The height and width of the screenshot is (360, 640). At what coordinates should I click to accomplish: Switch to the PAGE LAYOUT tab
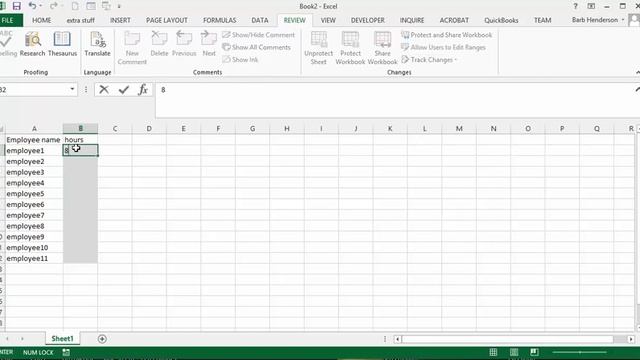(x=167, y=20)
